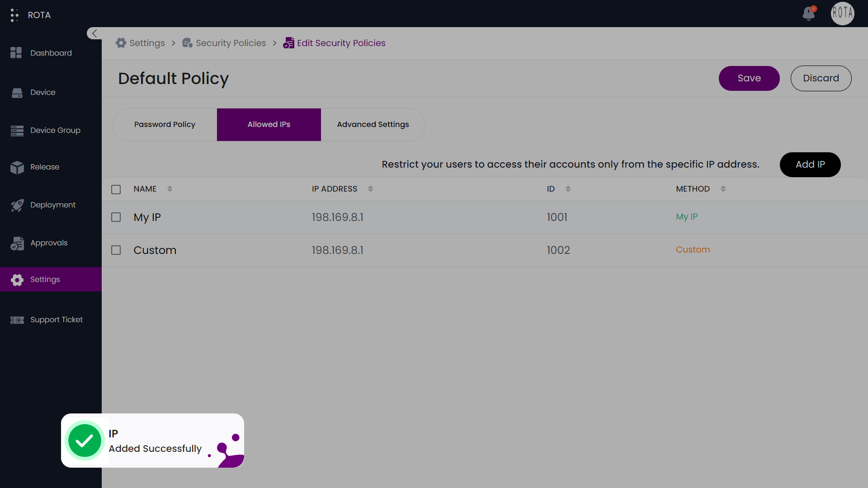Click the Save button
Image resolution: width=868 pixels, height=488 pixels.
(749, 78)
